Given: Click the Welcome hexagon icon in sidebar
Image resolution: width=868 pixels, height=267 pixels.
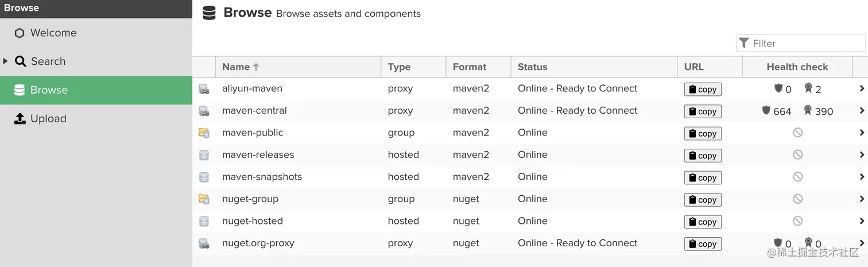Looking at the screenshot, I should point(20,33).
